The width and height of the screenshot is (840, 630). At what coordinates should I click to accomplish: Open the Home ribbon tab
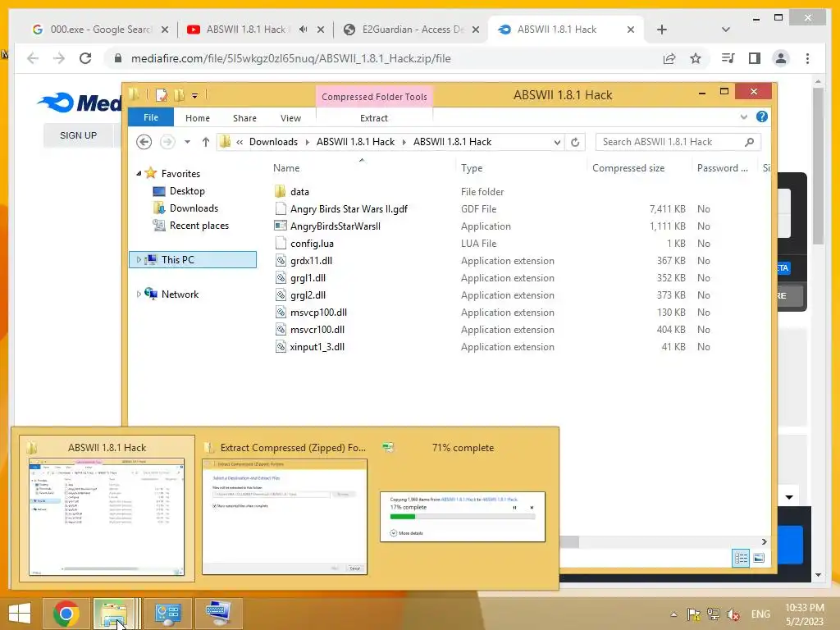pyautogui.click(x=198, y=118)
